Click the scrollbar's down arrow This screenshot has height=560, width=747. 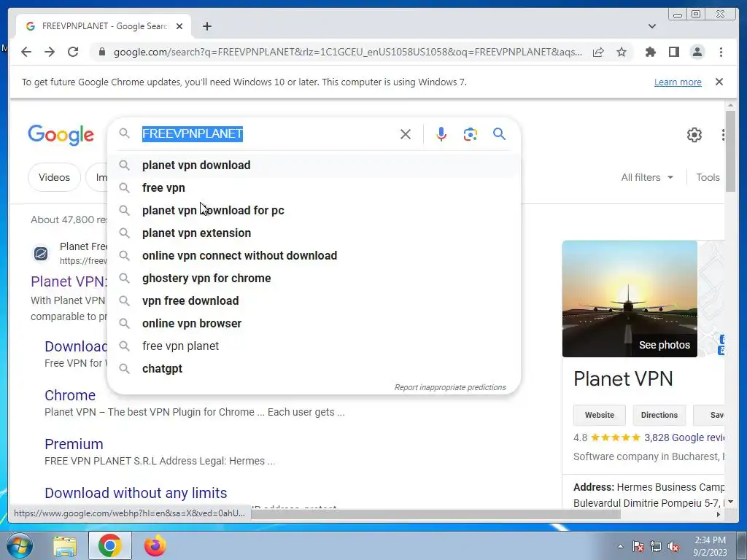730,502
